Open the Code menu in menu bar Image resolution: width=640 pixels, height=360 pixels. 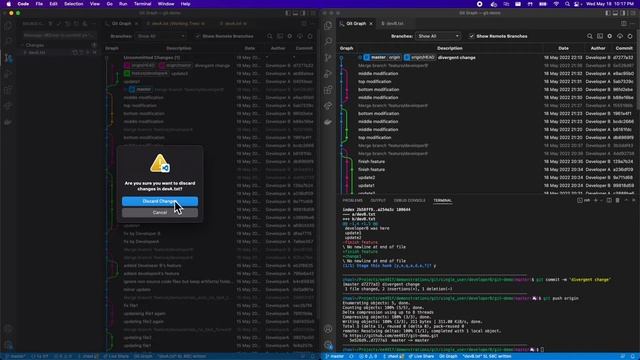click(23, 4)
